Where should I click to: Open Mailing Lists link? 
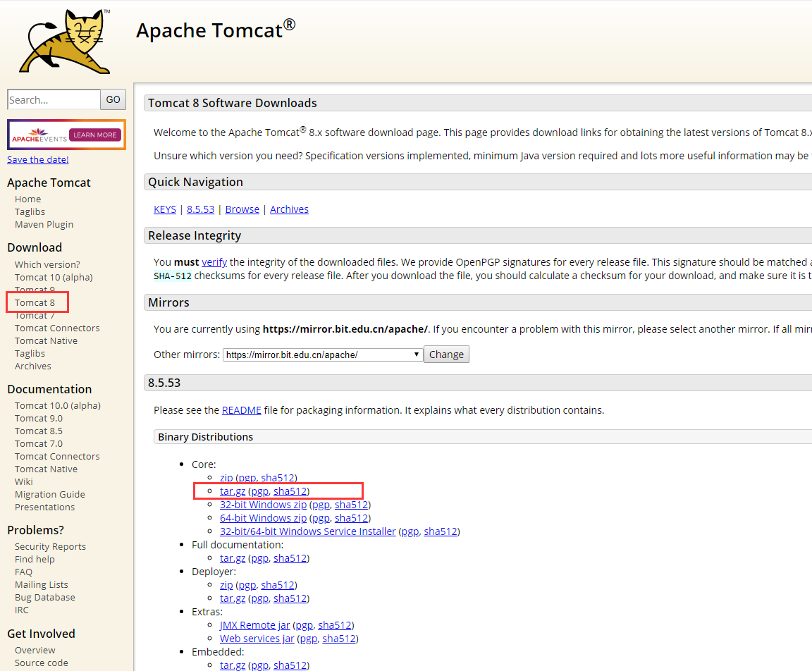click(x=42, y=584)
